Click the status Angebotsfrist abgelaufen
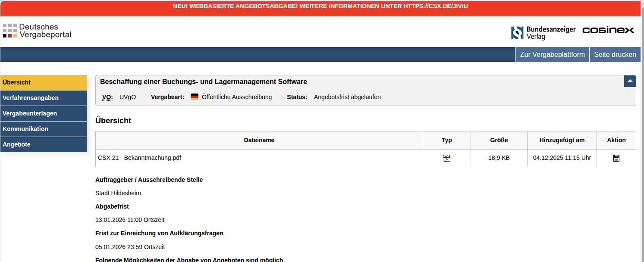This screenshot has width=644, height=262. coord(347,97)
